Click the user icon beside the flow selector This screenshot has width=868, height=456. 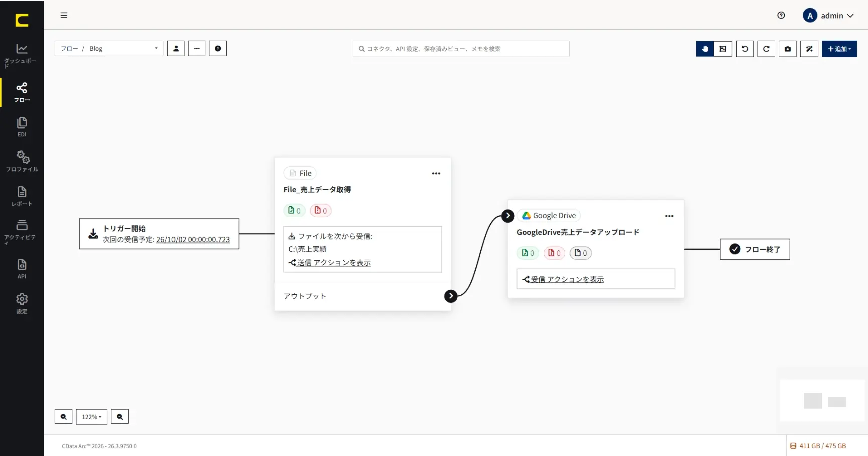pos(176,49)
